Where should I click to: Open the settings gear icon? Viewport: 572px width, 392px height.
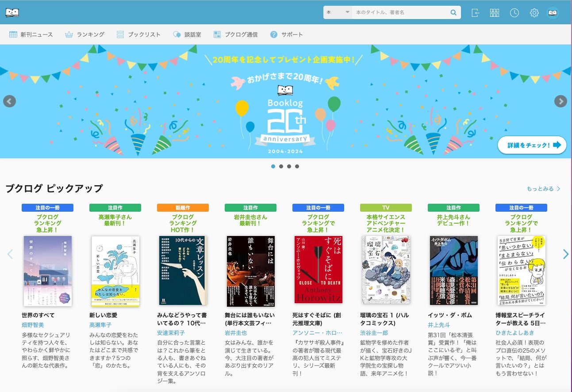[x=534, y=13]
